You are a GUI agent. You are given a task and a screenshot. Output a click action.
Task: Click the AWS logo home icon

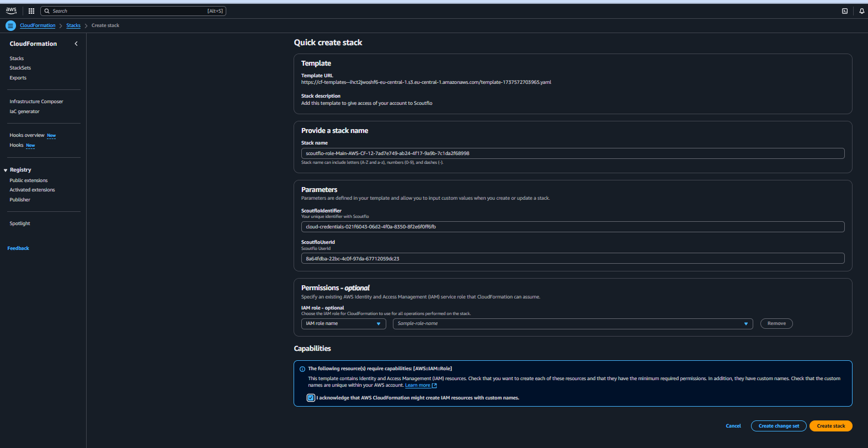11,10
